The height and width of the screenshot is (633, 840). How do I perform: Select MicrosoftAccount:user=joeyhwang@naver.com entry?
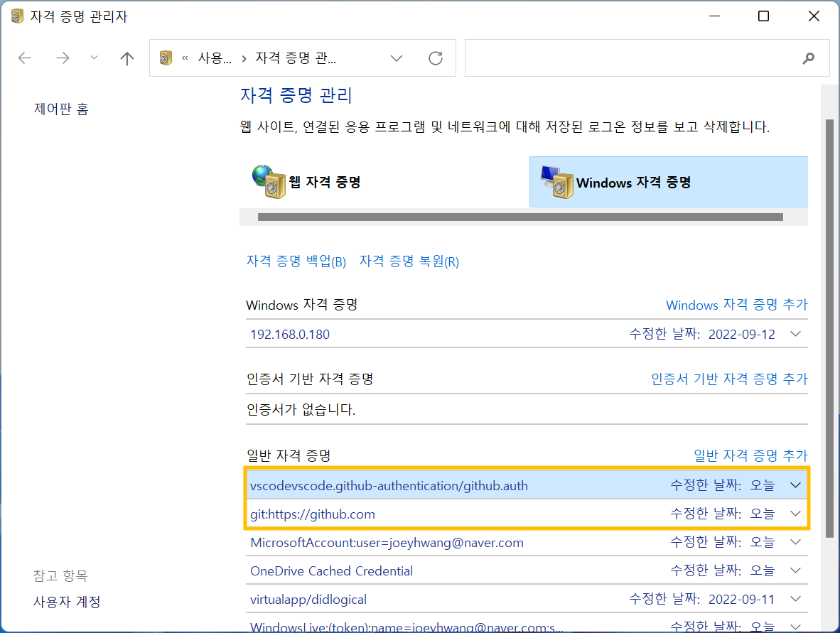click(x=527, y=542)
